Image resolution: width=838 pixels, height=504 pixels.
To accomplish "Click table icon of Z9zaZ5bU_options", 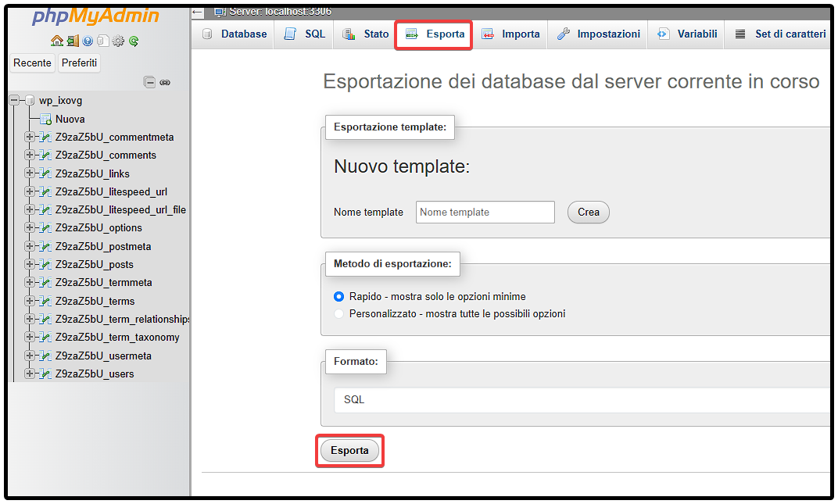I will point(46,228).
